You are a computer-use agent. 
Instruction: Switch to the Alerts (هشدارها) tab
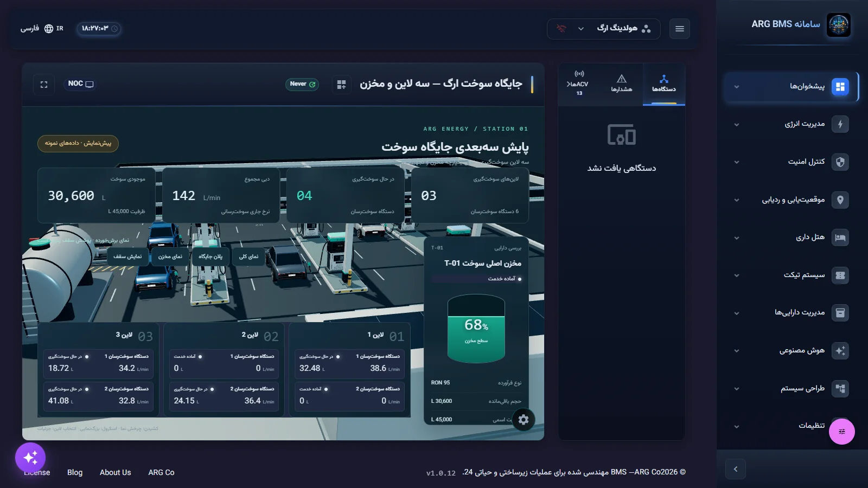point(622,84)
